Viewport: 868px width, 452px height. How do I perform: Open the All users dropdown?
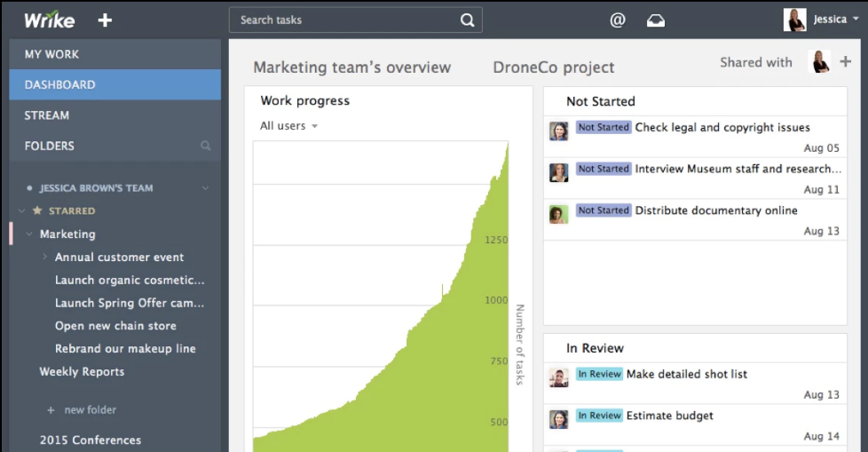tap(288, 126)
